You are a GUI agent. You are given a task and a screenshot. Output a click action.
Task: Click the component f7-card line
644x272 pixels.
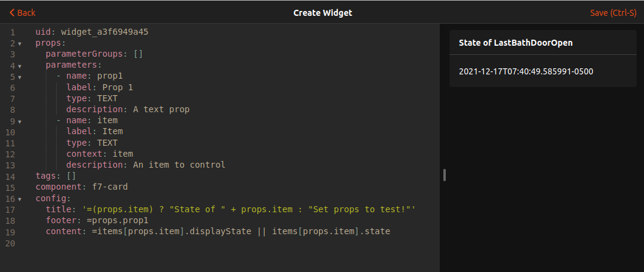click(81, 187)
